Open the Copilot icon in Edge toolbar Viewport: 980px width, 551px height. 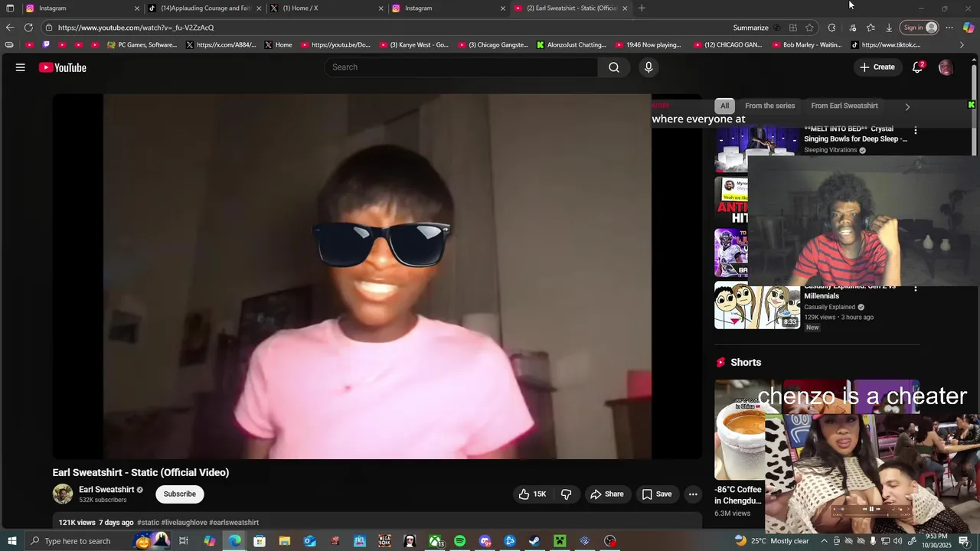point(969,28)
